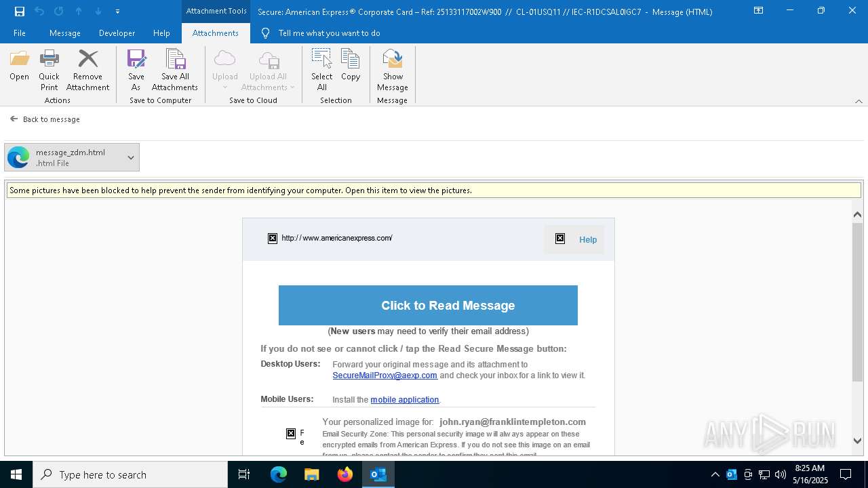This screenshot has width=868, height=488.
Task: Click the taskbar search box
Action: 130,474
